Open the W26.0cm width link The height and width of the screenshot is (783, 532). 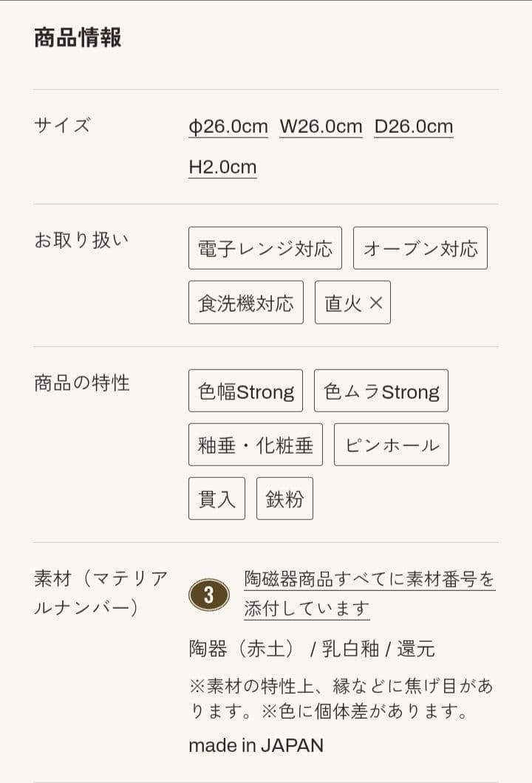point(321,126)
